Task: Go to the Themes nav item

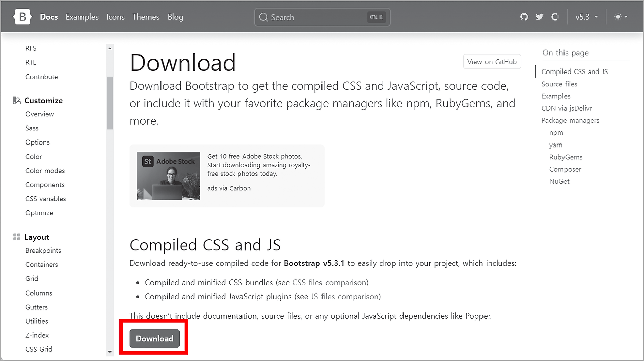Action: tap(146, 17)
